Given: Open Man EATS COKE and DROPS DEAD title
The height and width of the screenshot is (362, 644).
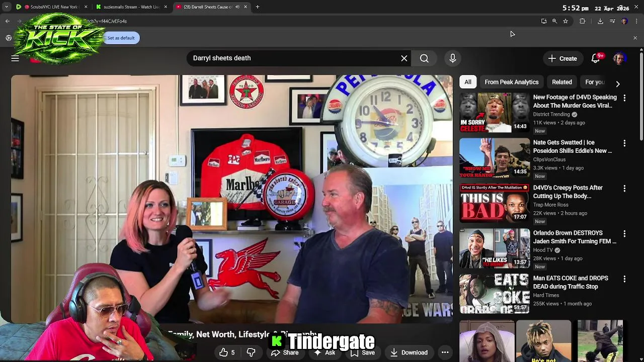Looking at the screenshot, I should (571, 282).
